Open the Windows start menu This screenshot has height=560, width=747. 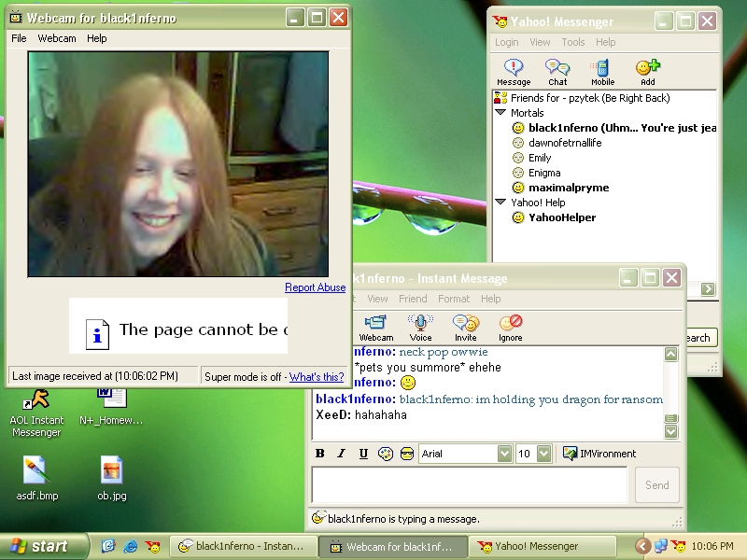43,546
